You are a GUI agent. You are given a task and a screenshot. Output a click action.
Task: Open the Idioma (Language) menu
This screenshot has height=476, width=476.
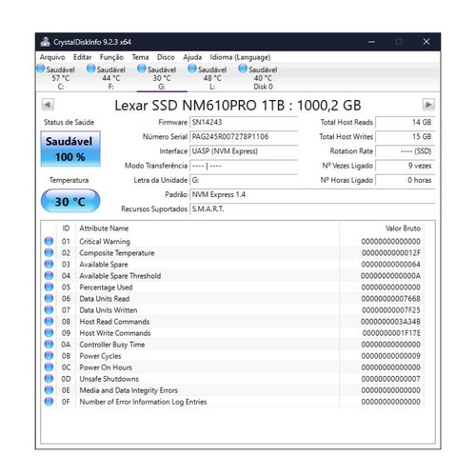[x=240, y=57]
